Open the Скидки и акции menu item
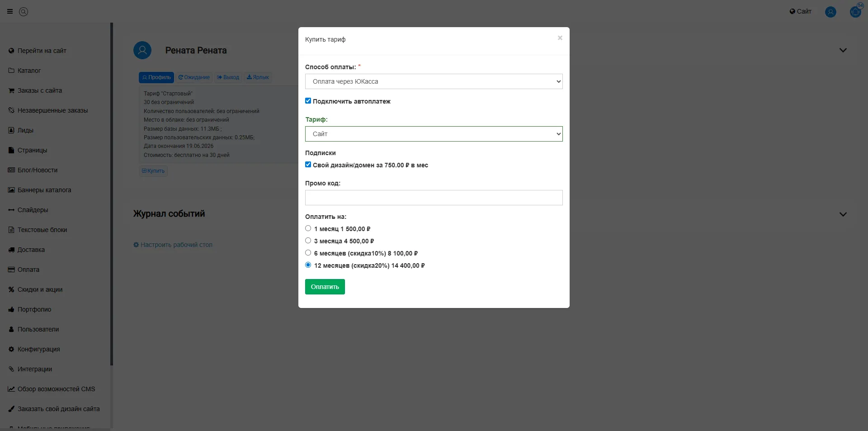 tap(40, 289)
